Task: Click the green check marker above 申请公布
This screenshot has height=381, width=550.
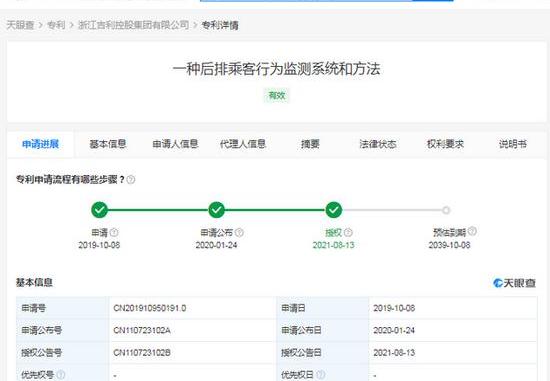Action: coord(216,210)
